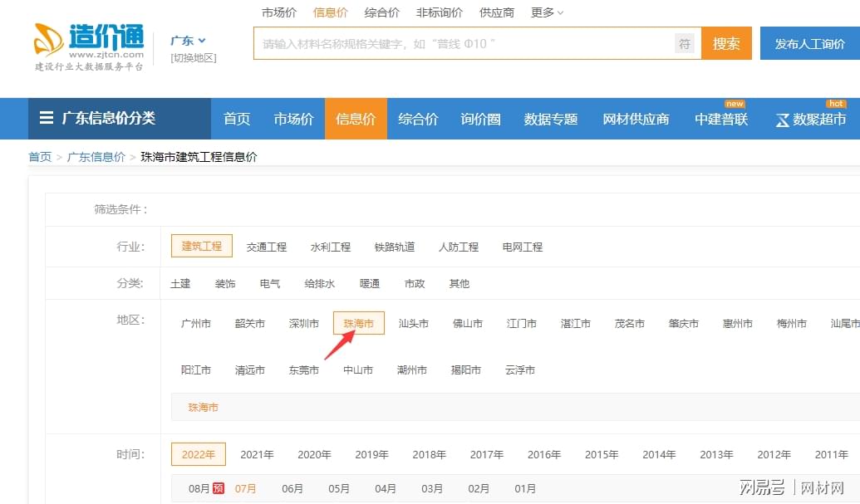Select 建筑工程 industry filter

202,246
